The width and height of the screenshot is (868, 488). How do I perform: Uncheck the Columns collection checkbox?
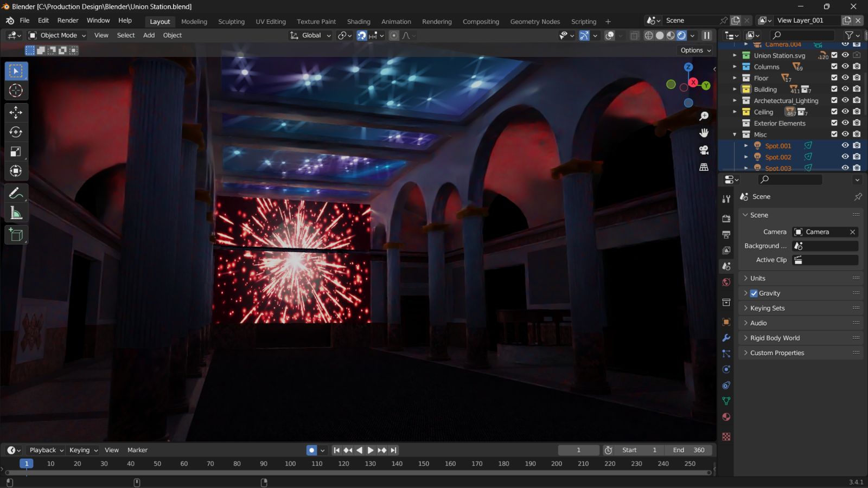tap(834, 67)
